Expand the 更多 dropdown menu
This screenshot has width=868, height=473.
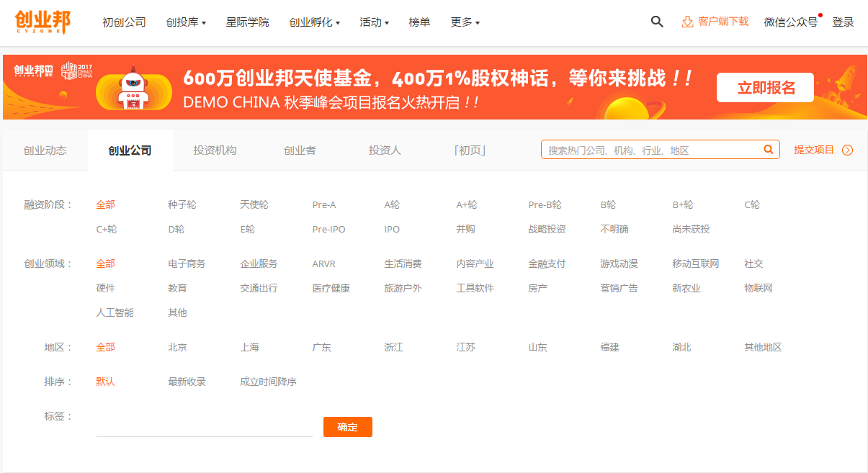[x=465, y=22]
